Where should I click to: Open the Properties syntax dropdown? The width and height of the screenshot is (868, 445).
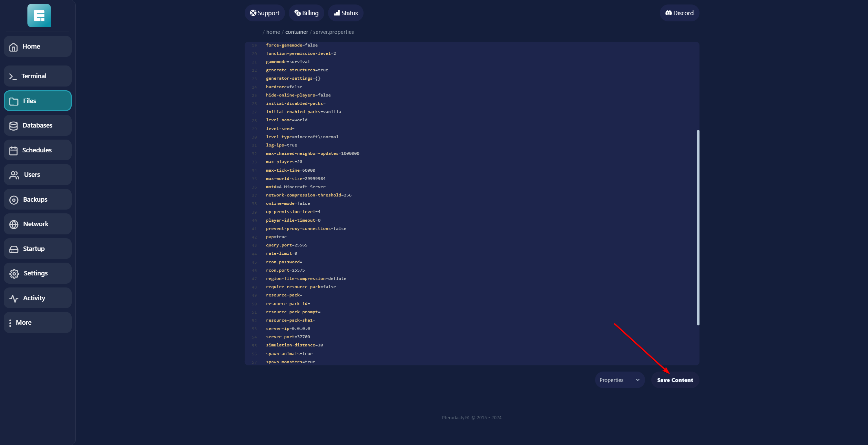point(619,380)
